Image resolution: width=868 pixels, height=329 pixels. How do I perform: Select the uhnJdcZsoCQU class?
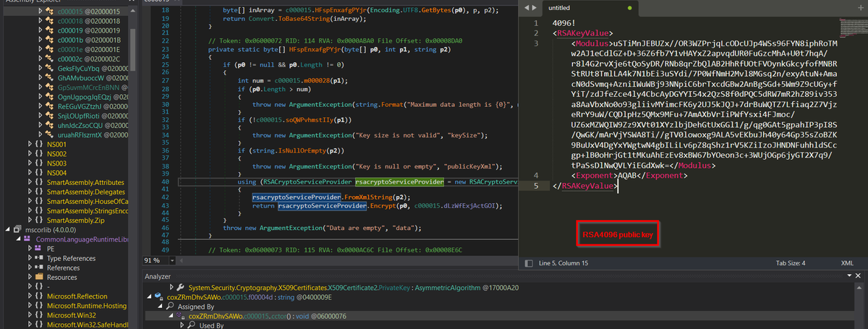[93, 125]
